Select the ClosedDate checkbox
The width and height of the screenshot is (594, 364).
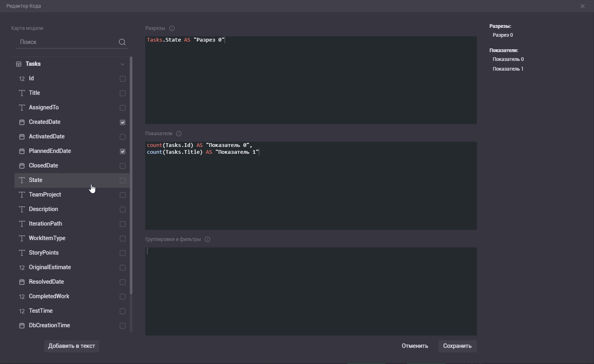[x=122, y=166]
